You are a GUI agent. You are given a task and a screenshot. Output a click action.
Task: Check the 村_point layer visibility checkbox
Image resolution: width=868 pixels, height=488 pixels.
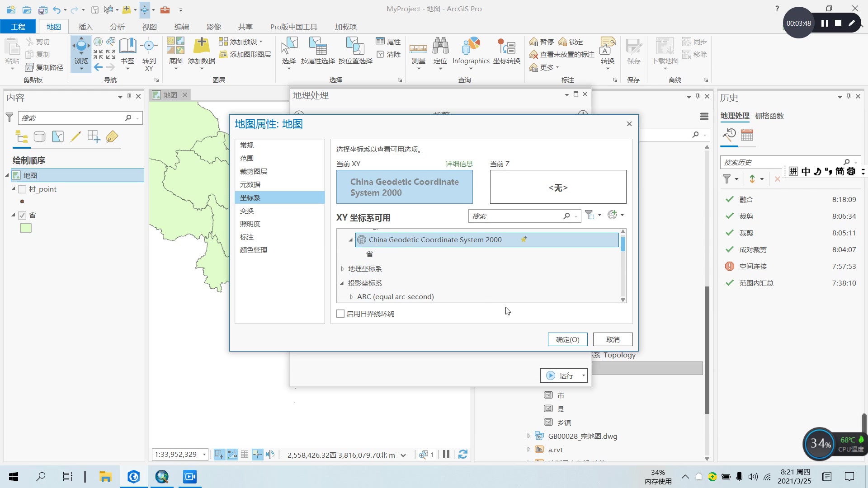22,189
